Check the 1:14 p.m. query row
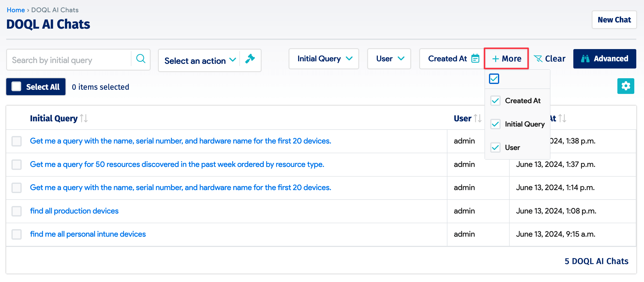Image resolution: width=644 pixels, height=282 pixels. point(16,188)
